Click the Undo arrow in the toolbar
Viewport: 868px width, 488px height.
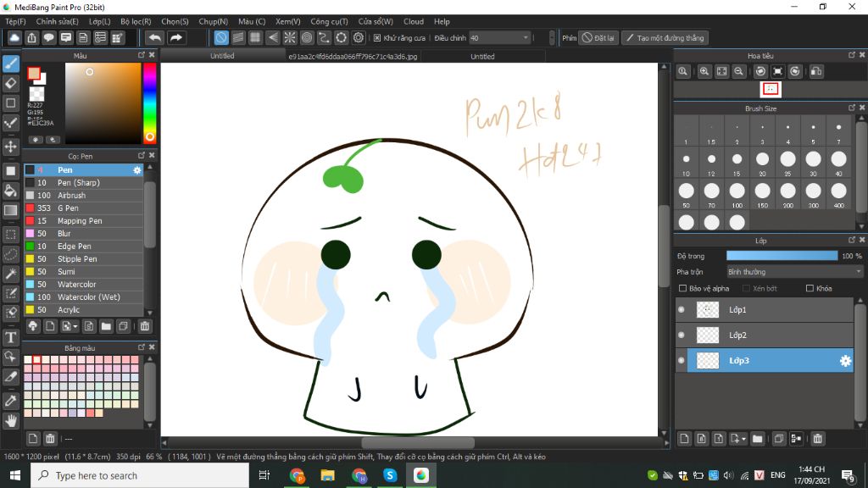click(x=155, y=37)
